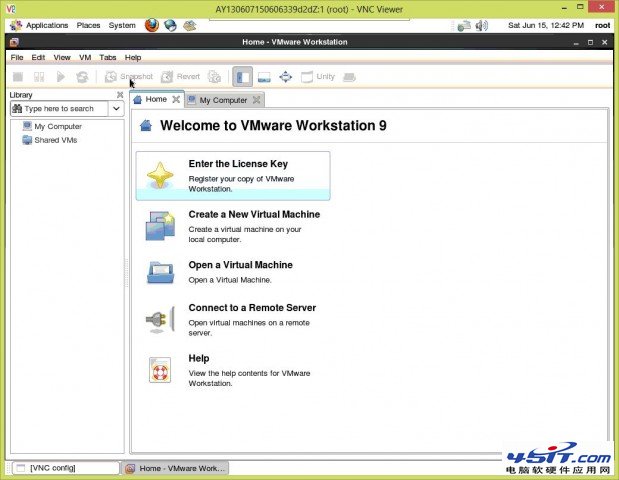Viewport: 619px width, 480px height.
Task: Click the globe mail launcher in panel
Action: point(171,26)
